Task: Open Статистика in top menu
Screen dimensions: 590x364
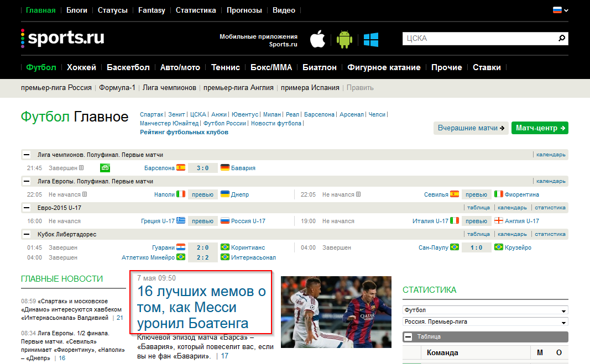Action: 196,10
